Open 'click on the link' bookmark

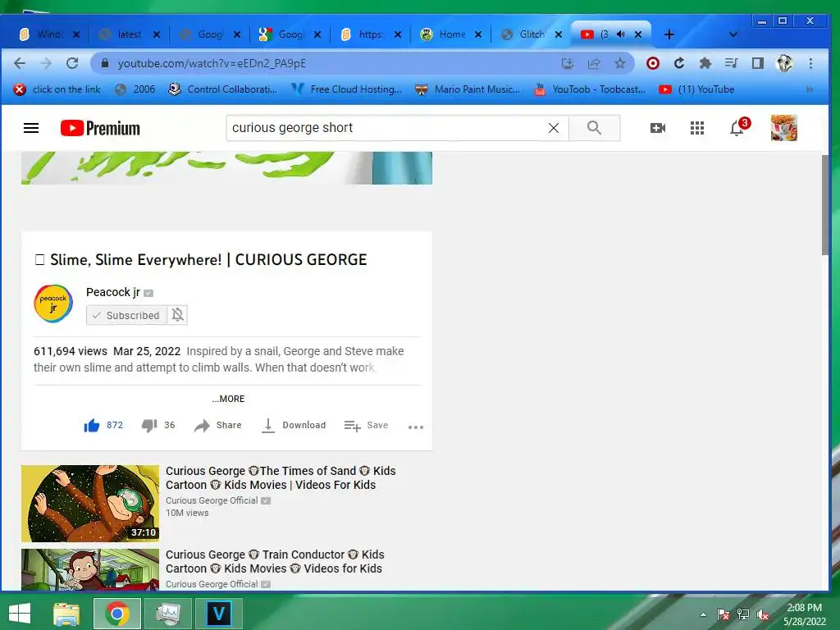coord(57,89)
